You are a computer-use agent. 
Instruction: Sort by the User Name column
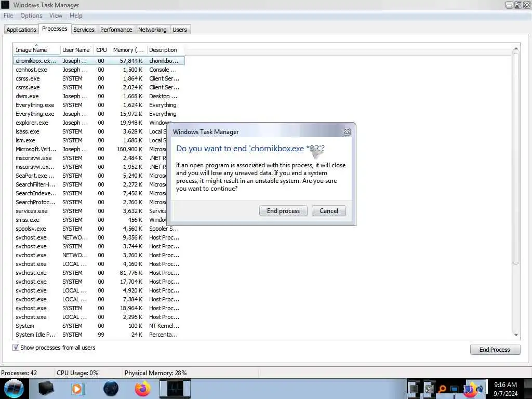(76, 50)
